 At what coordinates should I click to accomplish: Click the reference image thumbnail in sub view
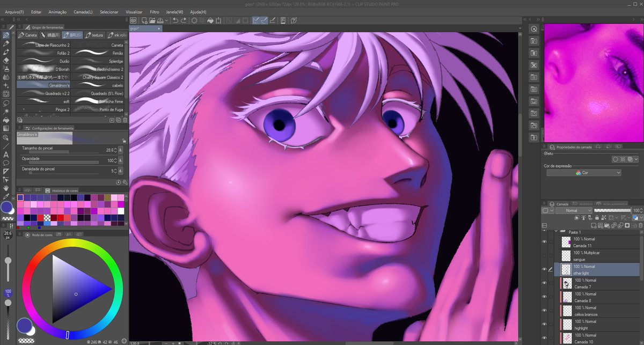point(594,83)
